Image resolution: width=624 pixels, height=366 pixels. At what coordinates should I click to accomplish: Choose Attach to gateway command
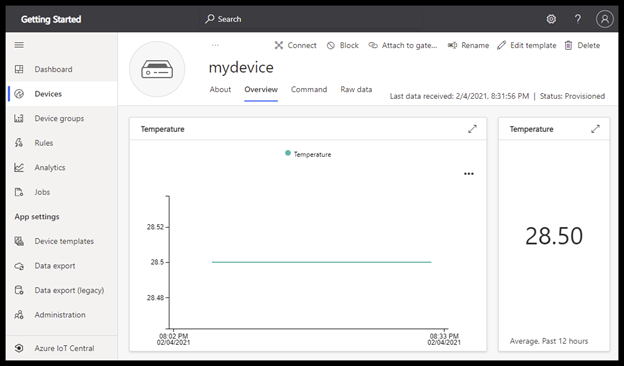coord(410,45)
